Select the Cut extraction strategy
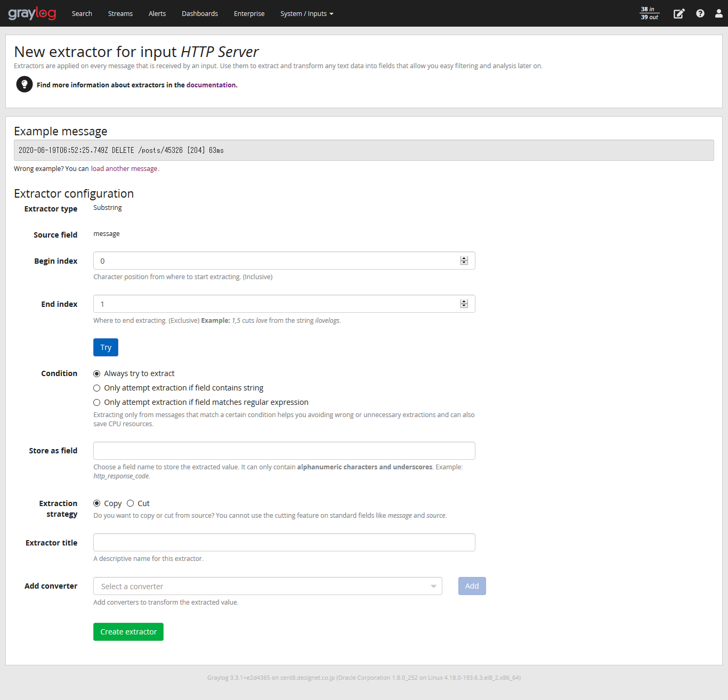Image resolution: width=728 pixels, height=700 pixels. tap(130, 503)
